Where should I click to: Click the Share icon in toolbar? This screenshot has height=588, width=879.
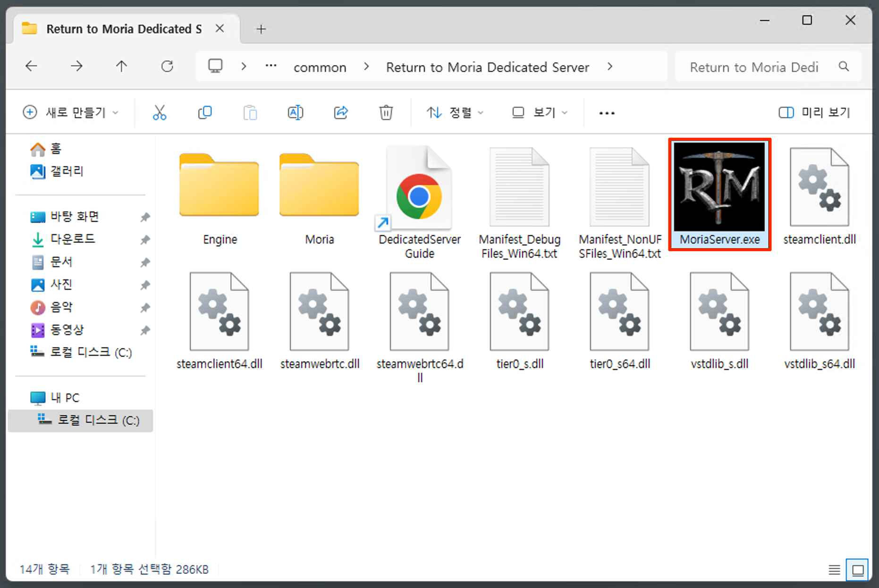click(x=341, y=113)
